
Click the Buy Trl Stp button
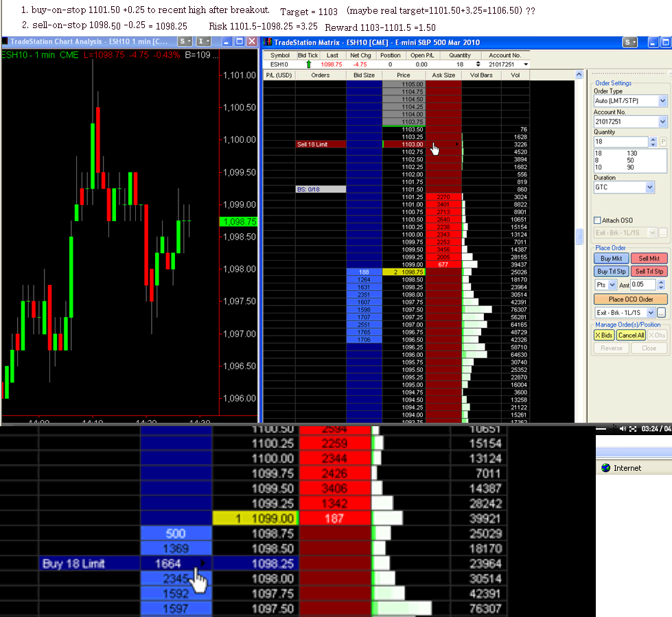(611, 271)
